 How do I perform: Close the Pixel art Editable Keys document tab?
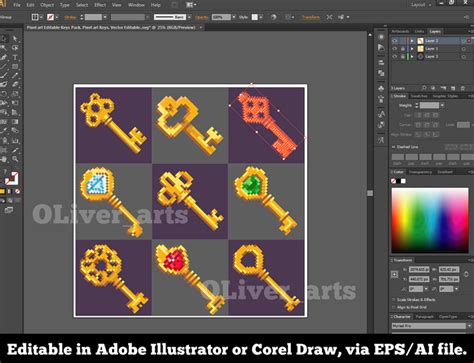tap(201, 28)
